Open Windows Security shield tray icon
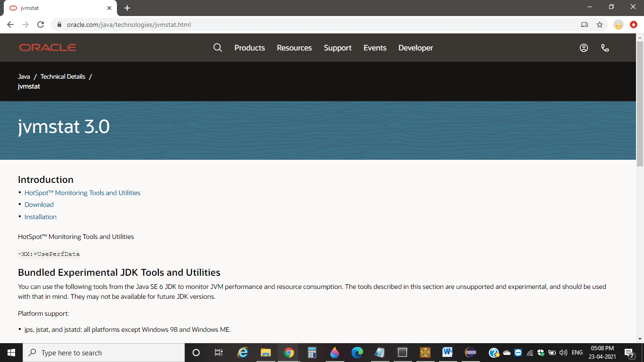Viewport: 644px width, 362px height. click(x=541, y=353)
